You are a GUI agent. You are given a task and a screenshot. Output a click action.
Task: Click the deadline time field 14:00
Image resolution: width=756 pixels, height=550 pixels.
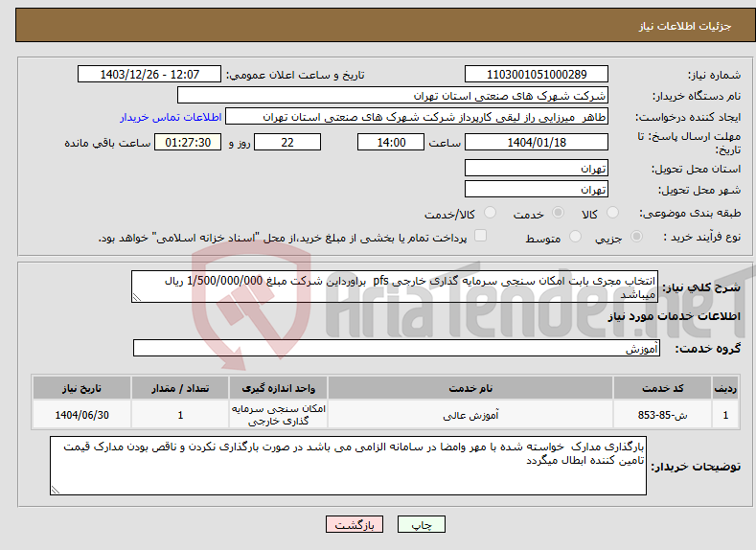(391, 142)
